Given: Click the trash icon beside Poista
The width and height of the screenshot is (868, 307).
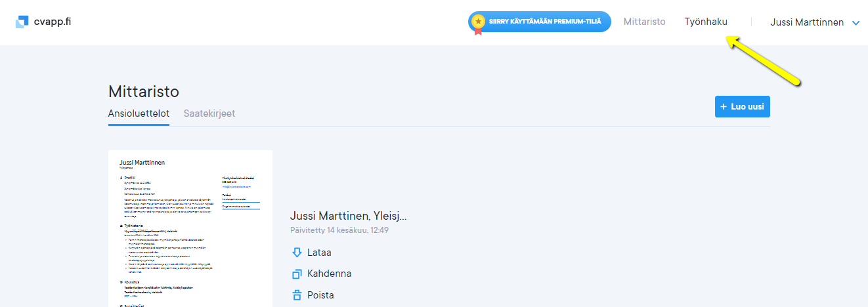Looking at the screenshot, I should 296,295.
